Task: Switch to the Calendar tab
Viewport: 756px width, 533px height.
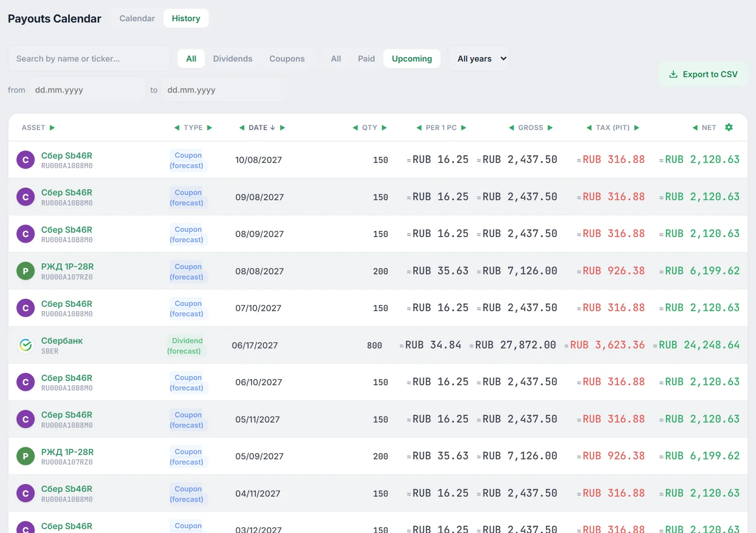Action: [137, 18]
